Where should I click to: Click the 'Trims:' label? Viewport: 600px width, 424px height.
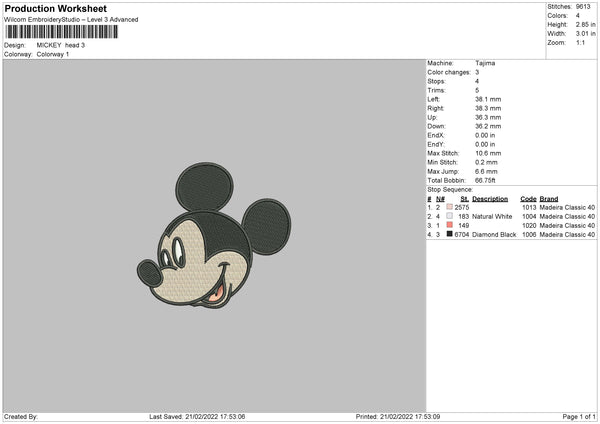[x=436, y=90]
